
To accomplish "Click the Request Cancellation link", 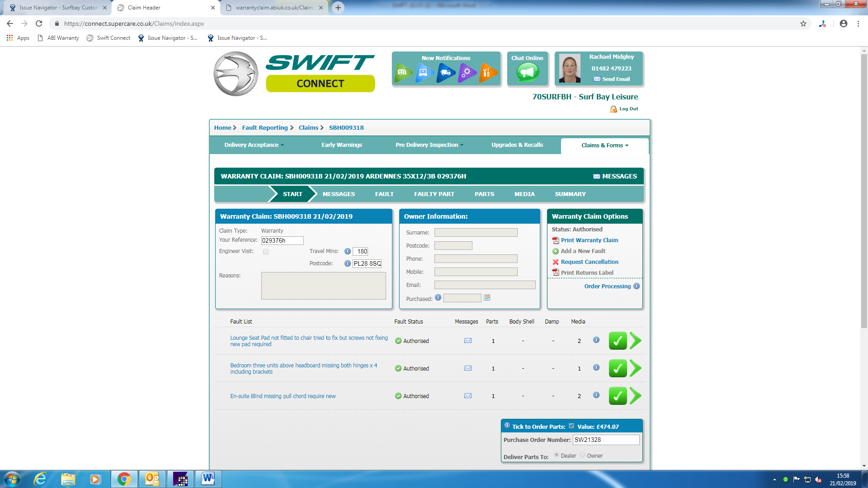I will click(x=589, y=262).
